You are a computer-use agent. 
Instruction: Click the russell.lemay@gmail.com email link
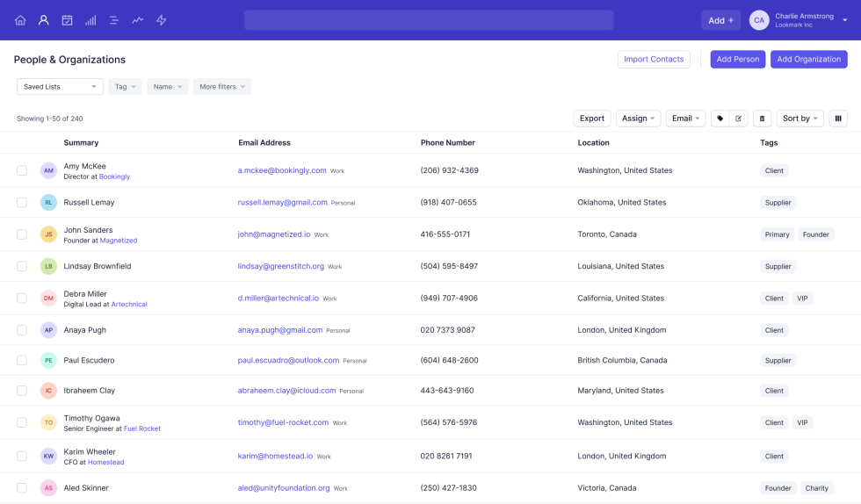[282, 203]
